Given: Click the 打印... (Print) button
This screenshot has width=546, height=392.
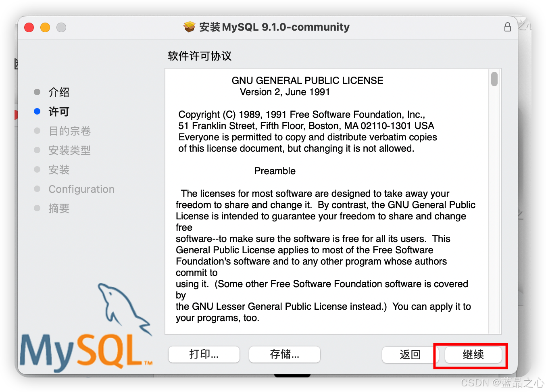Looking at the screenshot, I should 204,354.
